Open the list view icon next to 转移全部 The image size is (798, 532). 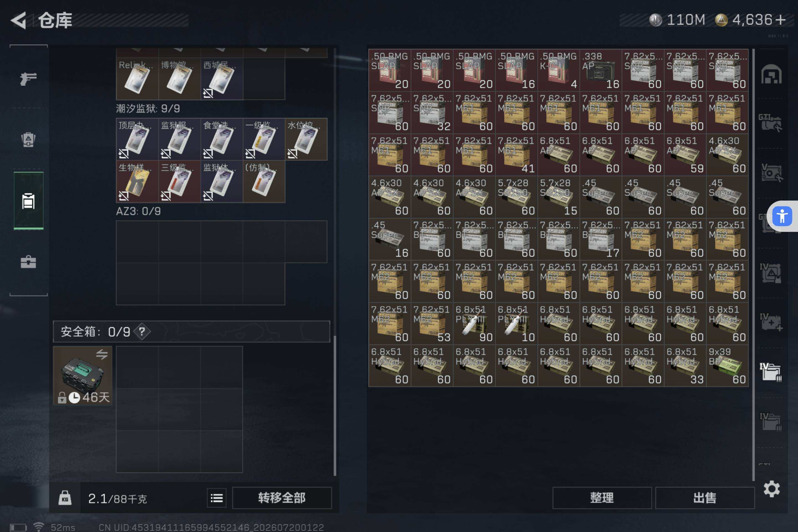pyautogui.click(x=216, y=498)
